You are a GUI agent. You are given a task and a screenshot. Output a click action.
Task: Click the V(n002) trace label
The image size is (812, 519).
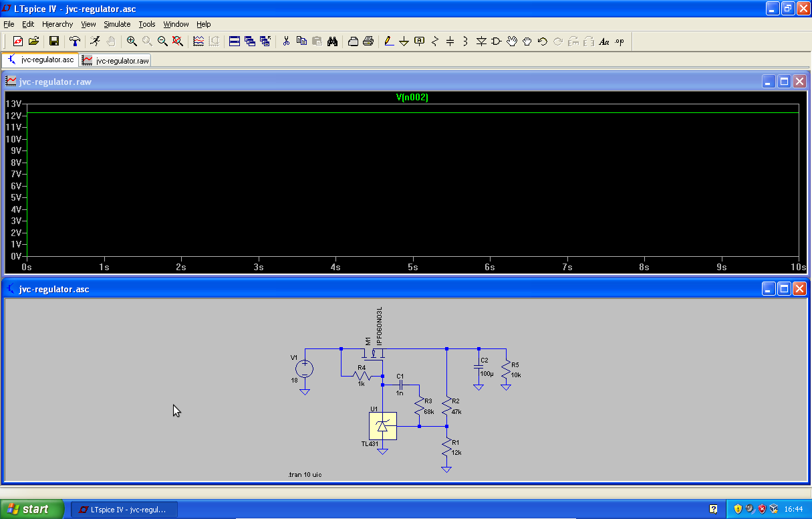[412, 98]
